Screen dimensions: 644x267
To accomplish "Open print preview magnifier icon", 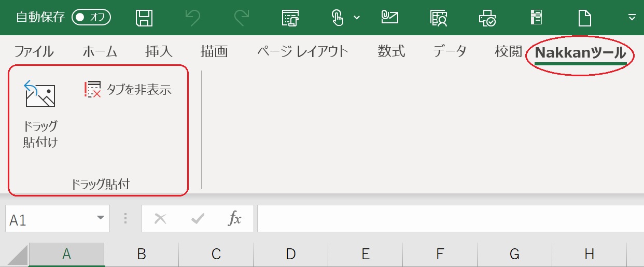I will click(439, 18).
